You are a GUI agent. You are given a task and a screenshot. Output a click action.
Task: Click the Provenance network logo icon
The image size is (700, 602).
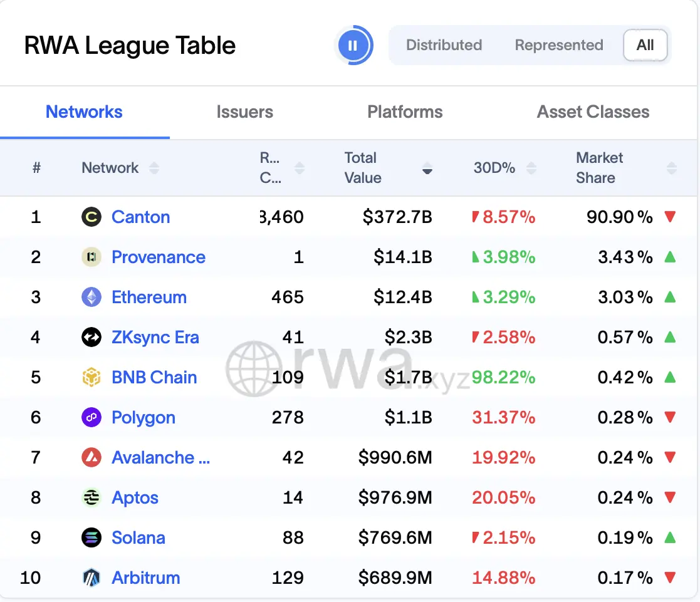point(91,257)
